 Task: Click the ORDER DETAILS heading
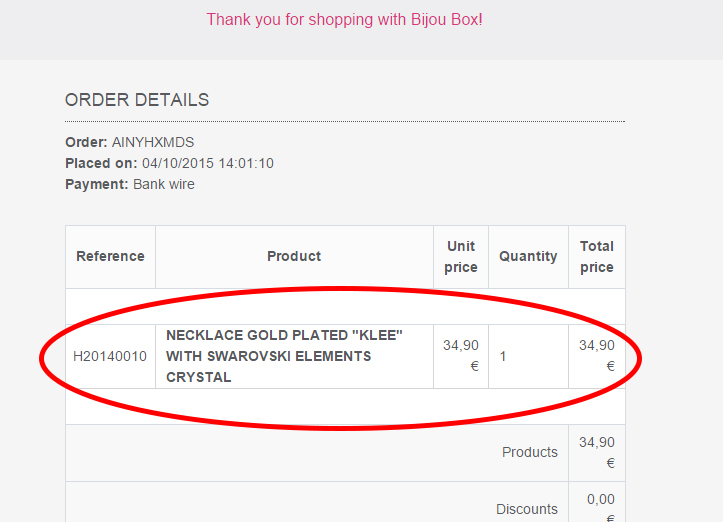pyautogui.click(x=137, y=100)
